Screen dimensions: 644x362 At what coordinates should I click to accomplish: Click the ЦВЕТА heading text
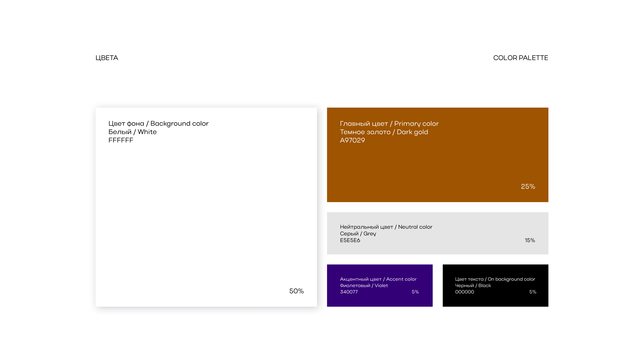point(107,58)
